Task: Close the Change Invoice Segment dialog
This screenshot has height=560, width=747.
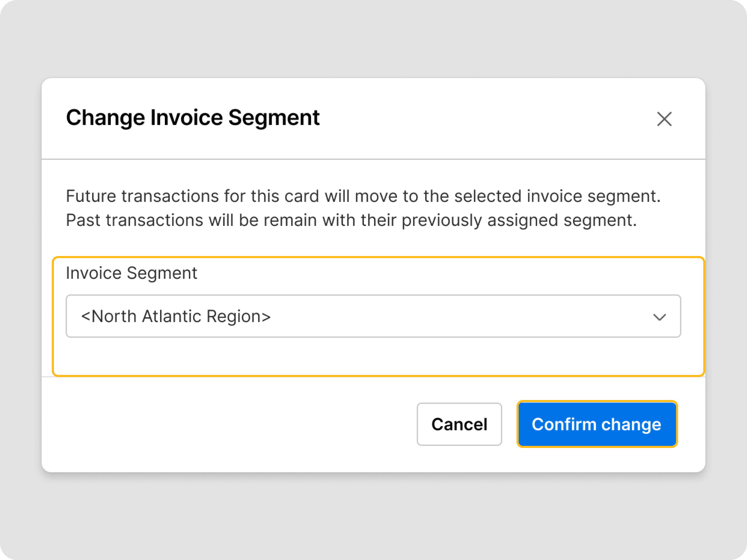Action: coord(664,119)
